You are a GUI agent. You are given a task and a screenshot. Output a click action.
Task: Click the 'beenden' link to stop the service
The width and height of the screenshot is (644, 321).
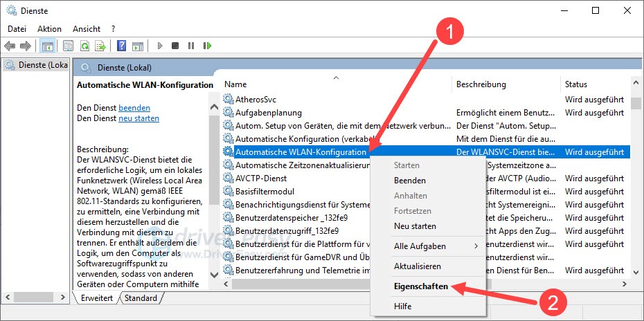pyautogui.click(x=134, y=108)
